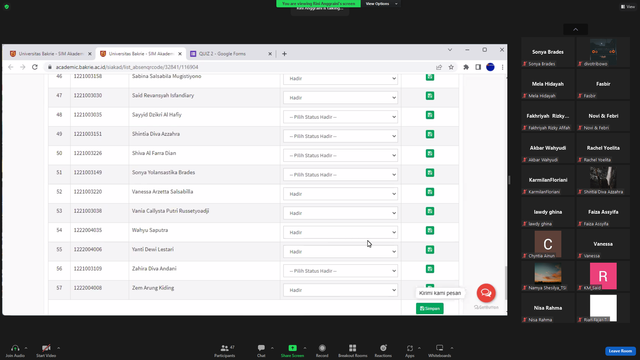
Task: Click the page vertical scrollbar
Action: [x=506, y=283]
